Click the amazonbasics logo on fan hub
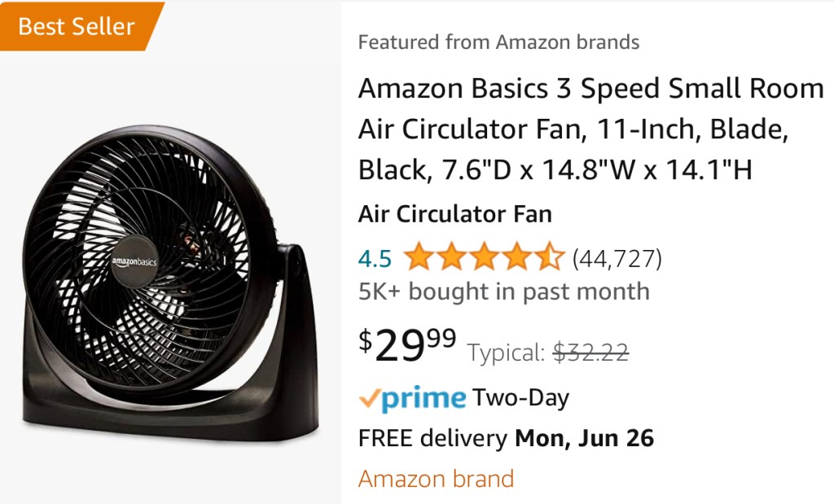This screenshot has height=504, width=834. coord(135,261)
